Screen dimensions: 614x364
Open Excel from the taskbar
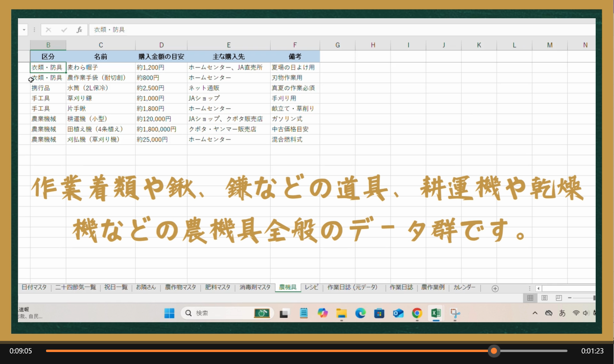pyautogui.click(x=436, y=313)
